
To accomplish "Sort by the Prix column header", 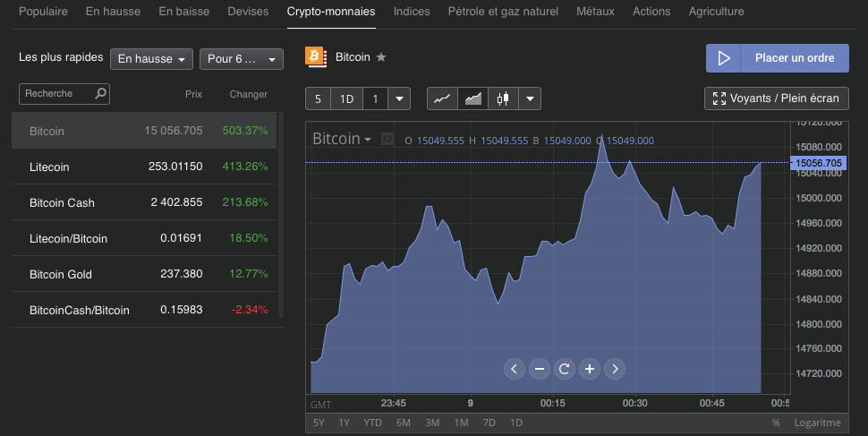I will click(x=194, y=94).
